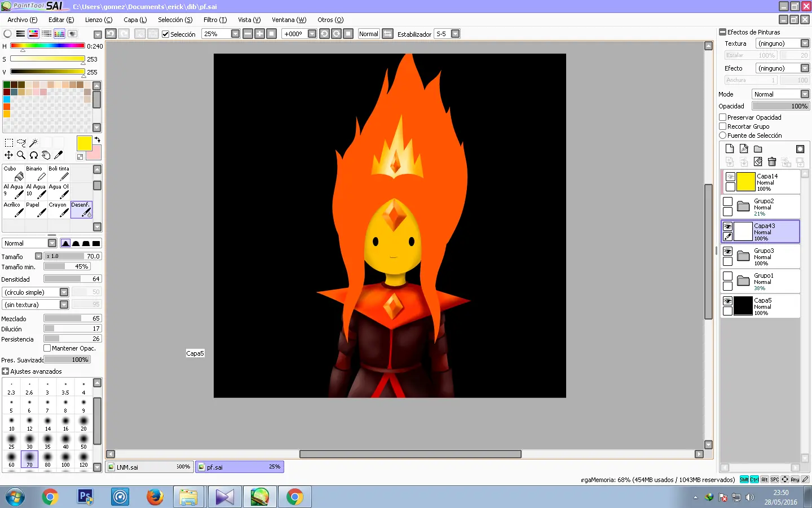812x508 pixels.
Task: Open the Windows Start menu
Action: (x=15, y=497)
